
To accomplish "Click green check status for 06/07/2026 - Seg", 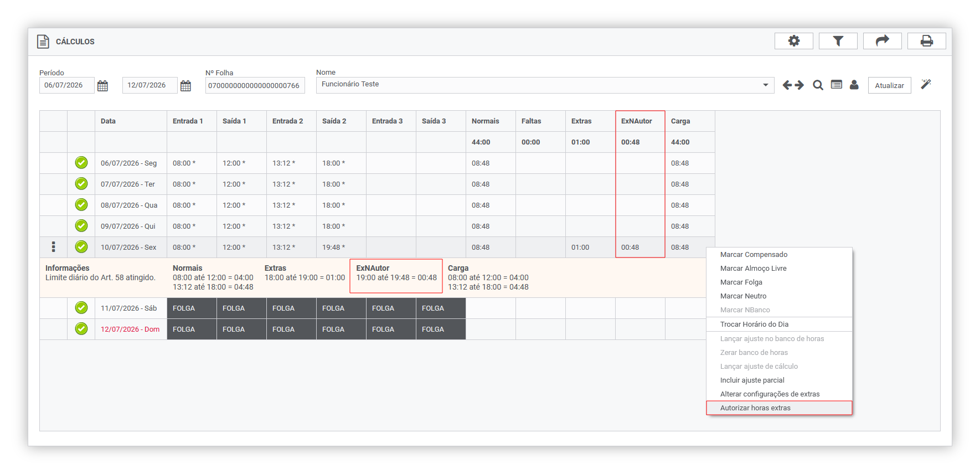I will pos(81,163).
